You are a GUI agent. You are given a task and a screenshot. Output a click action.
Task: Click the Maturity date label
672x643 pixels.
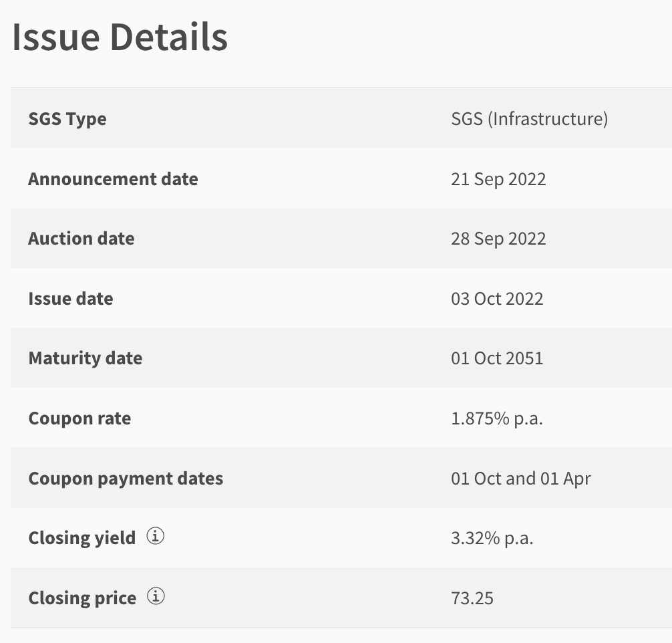86,358
